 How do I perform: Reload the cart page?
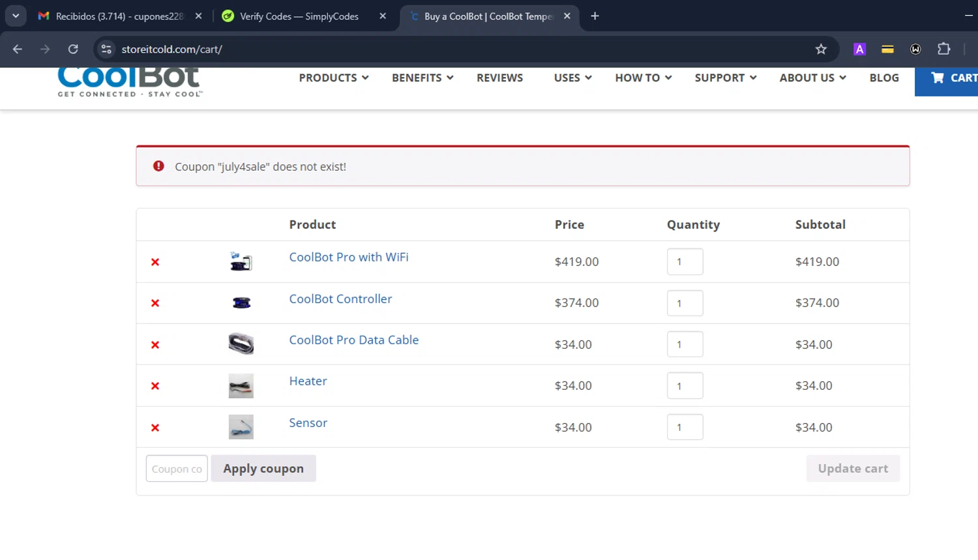click(x=73, y=49)
